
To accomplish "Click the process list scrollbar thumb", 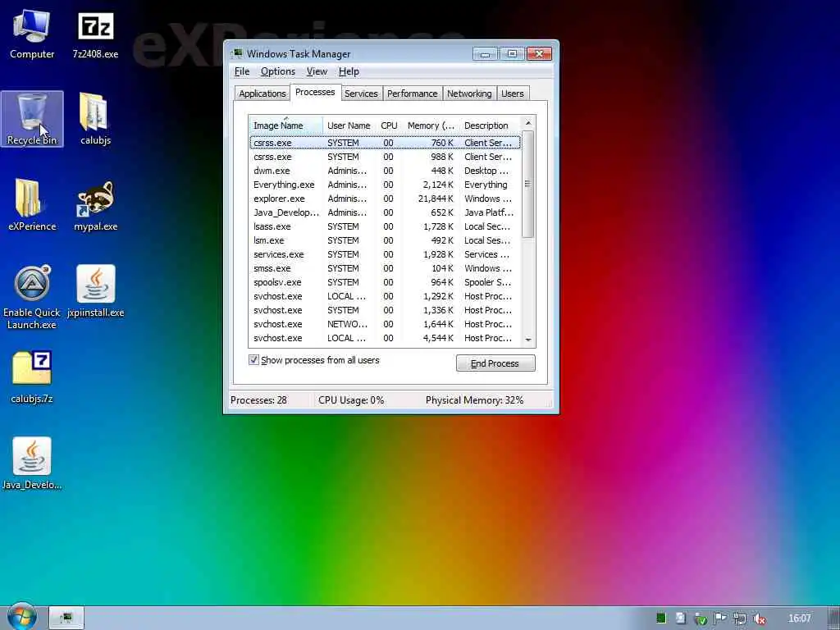I will pos(528,184).
